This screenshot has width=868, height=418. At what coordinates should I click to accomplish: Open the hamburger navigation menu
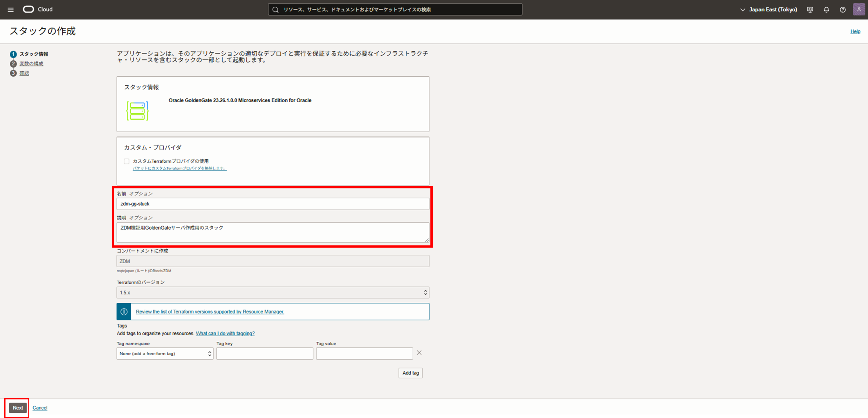click(10, 10)
